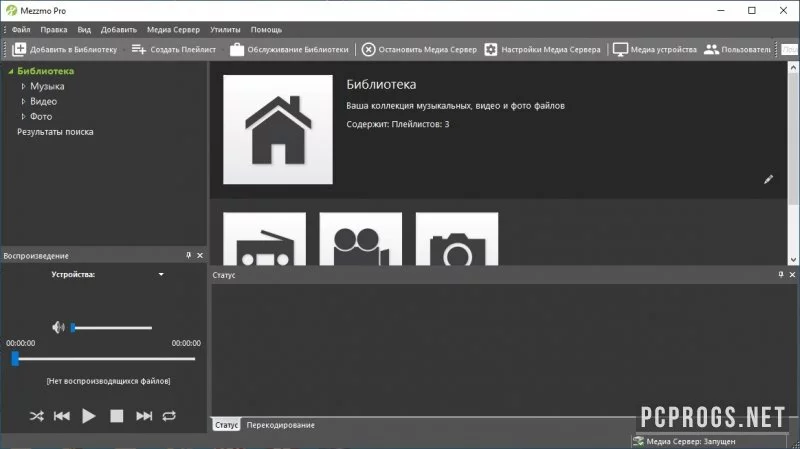The height and width of the screenshot is (449, 800).
Task: Expand the Музыка tree node
Action: 23,86
